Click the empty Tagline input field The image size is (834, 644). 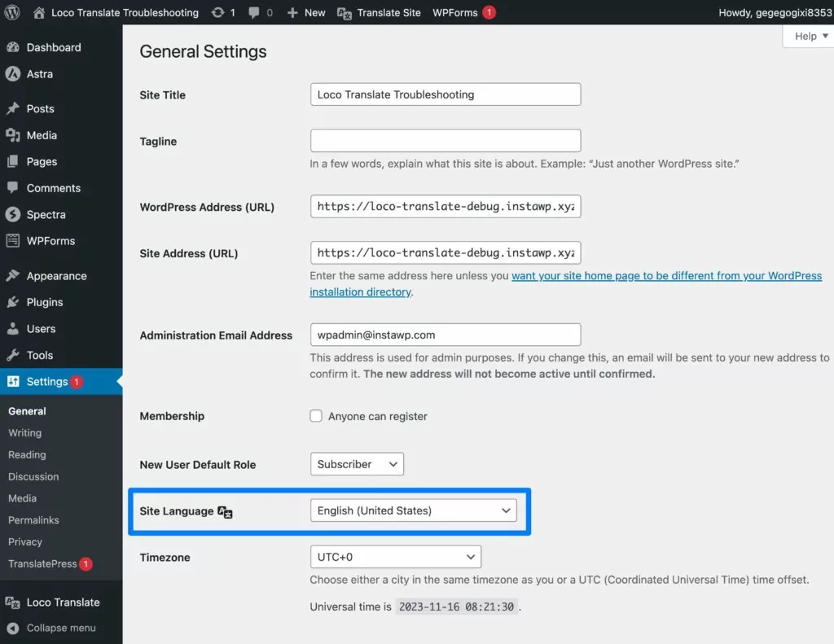(x=446, y=140)
